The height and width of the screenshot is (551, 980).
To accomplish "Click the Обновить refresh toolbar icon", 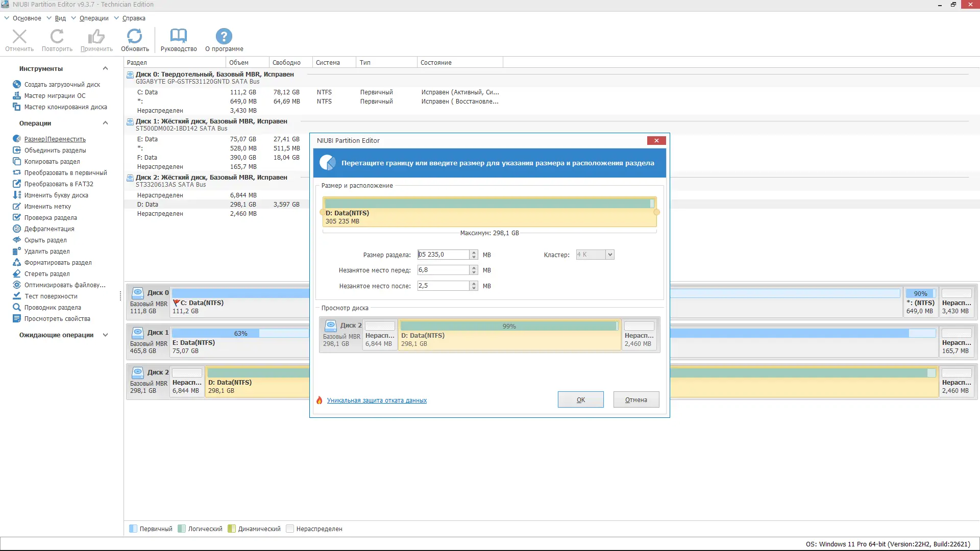I will (x=135, y=40).
